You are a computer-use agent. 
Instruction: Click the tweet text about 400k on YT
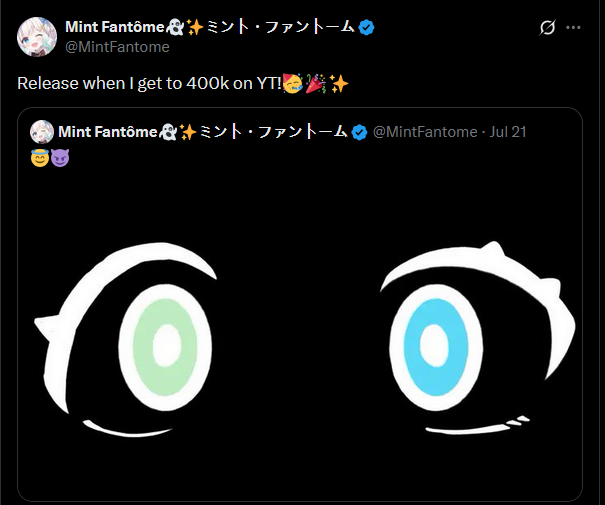150,83
